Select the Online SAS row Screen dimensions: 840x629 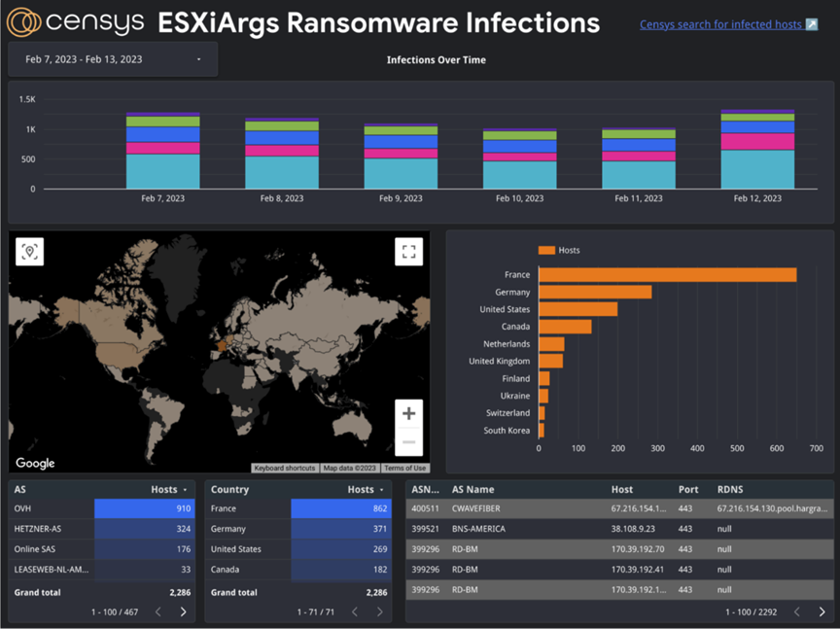click(x=102, y=549)
